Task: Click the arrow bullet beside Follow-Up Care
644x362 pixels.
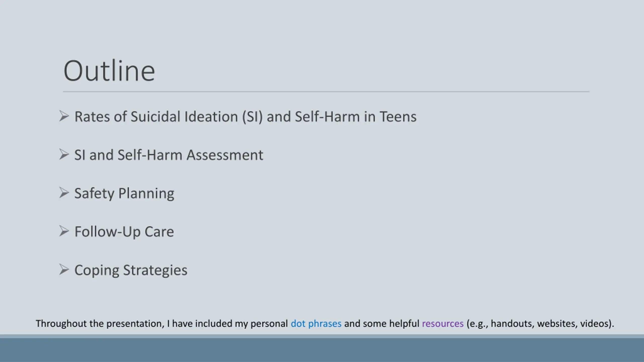Action: [x=64, y=231]
